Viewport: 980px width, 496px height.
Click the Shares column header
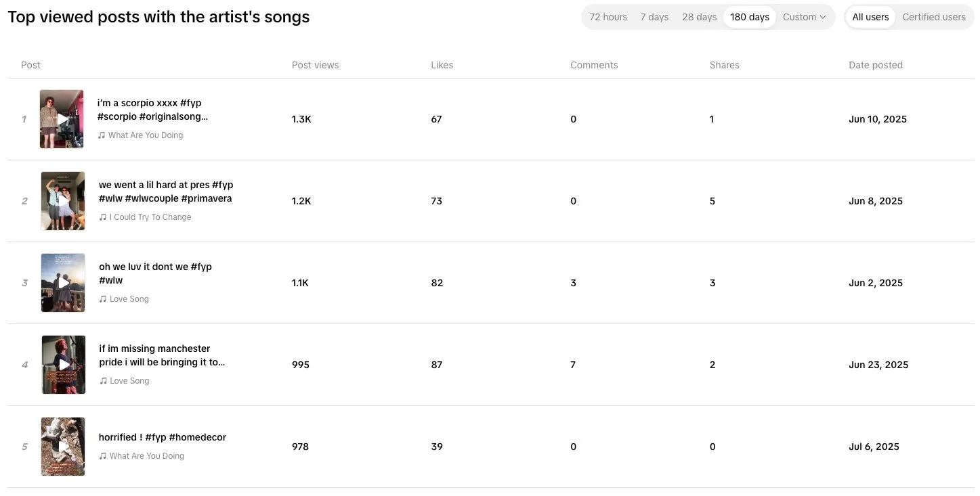click(724, 65)
